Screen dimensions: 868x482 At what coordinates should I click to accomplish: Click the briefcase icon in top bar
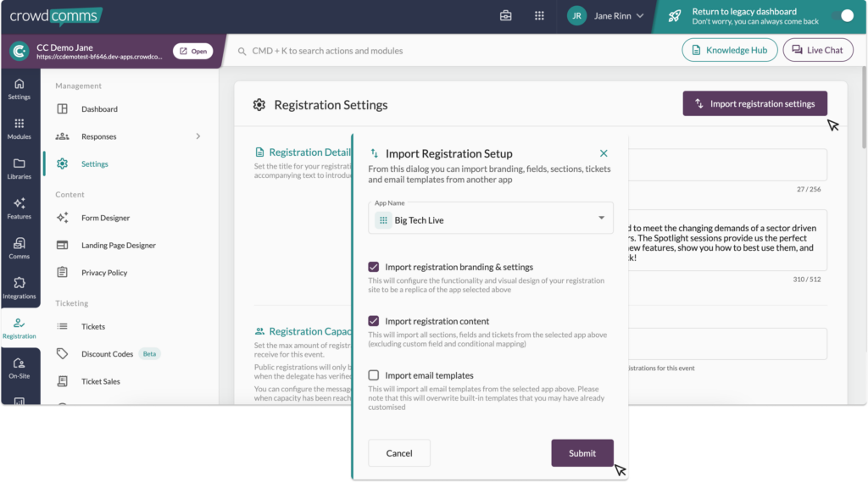[506, 16]
